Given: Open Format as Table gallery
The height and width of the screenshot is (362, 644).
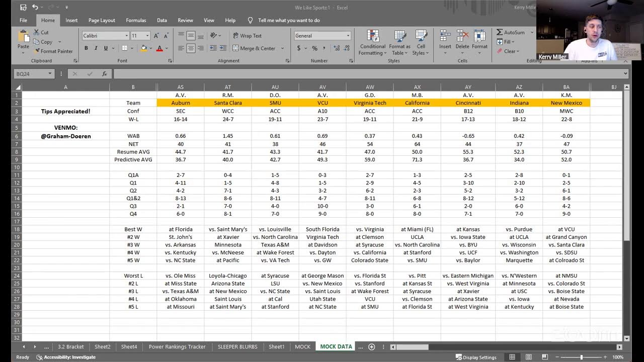Looking at the screenshot, I should click(x=400, y=43).
